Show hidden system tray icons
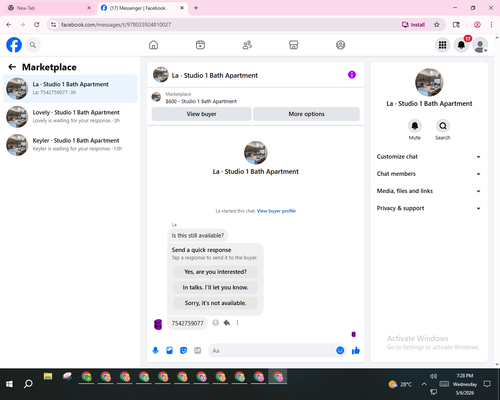The height and width of the screenshot is (400, 500). pos(424,384)
